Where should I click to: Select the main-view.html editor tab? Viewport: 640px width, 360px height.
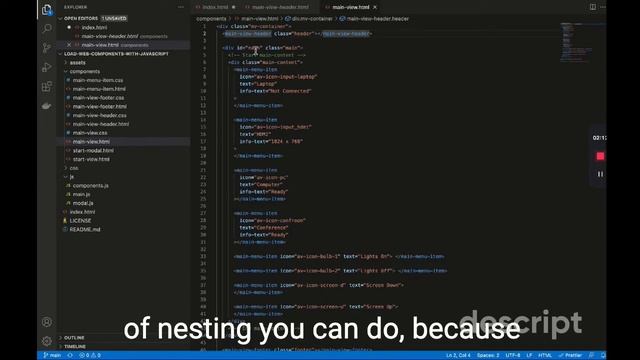350,7
